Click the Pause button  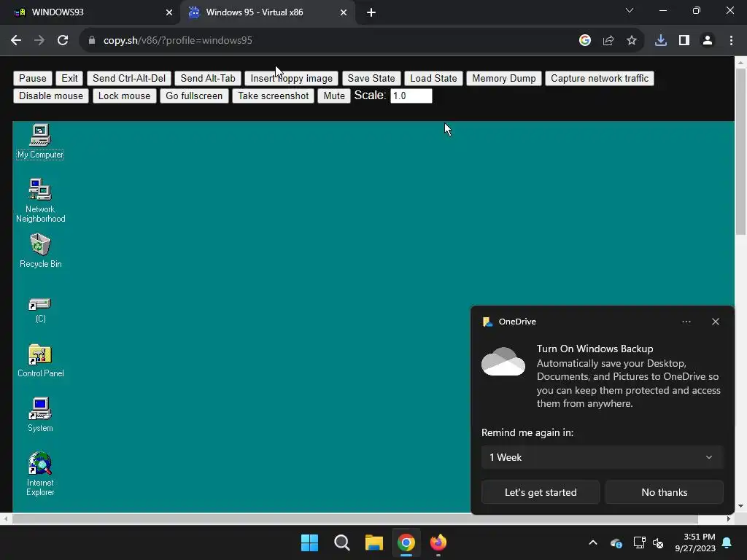click(32, 78)
